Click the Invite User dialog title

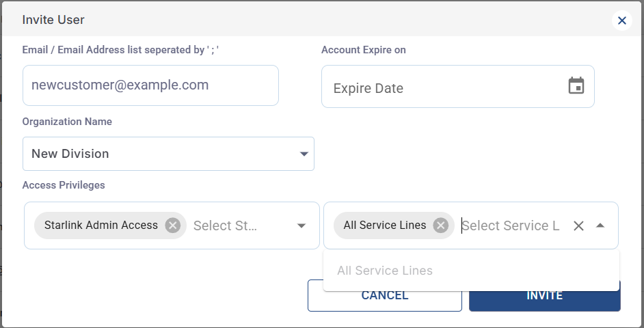(53, 20)
